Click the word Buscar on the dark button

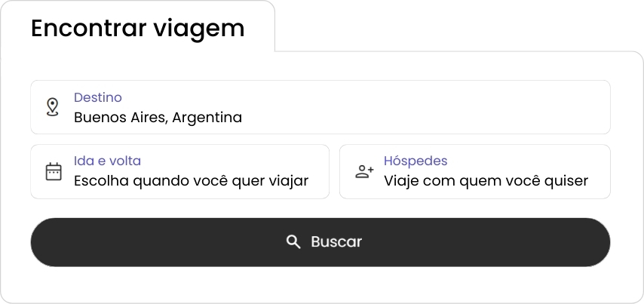[x=336, y=241]
